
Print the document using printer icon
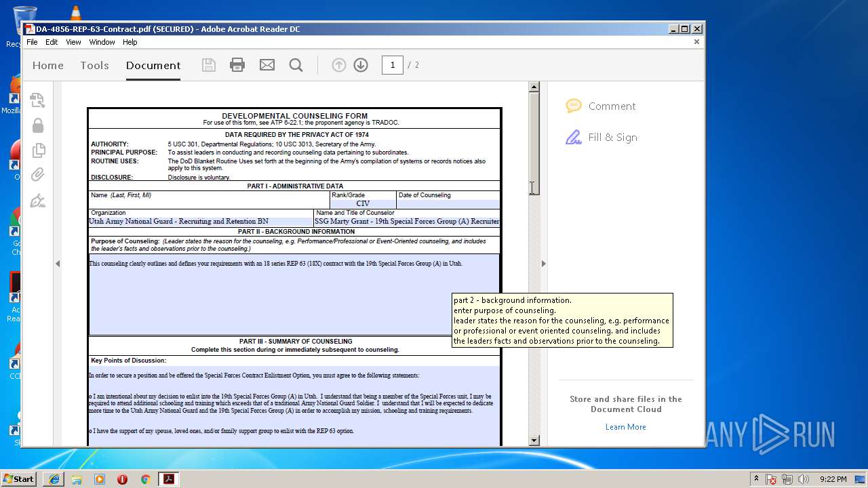tap(237, 65)
